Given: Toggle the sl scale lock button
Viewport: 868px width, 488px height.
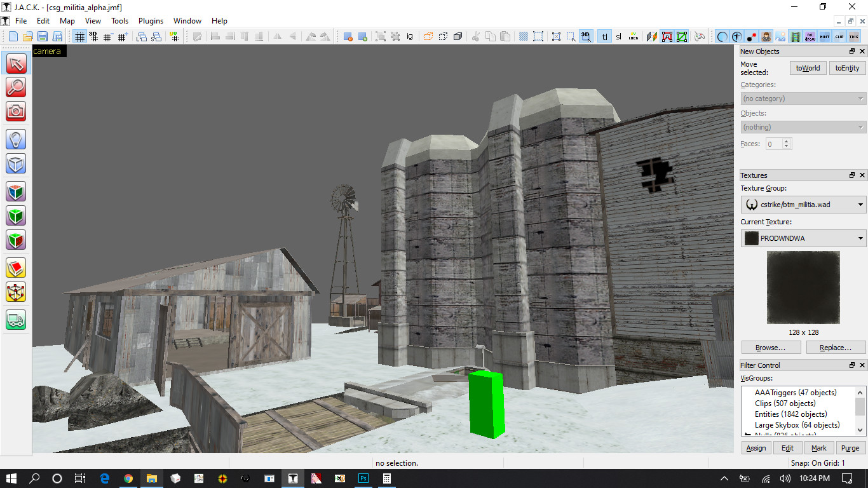Looking at the screenshot, I should (x=619, y=37).
